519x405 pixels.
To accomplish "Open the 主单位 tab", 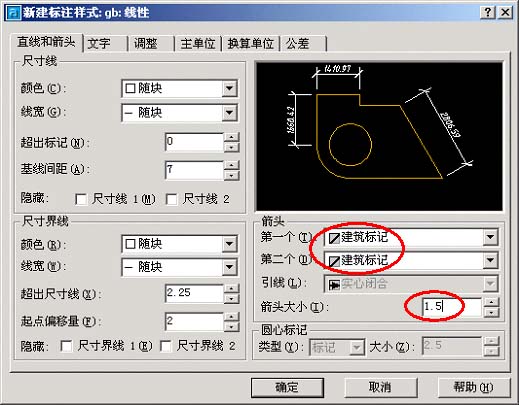I will tap(198, 43).
